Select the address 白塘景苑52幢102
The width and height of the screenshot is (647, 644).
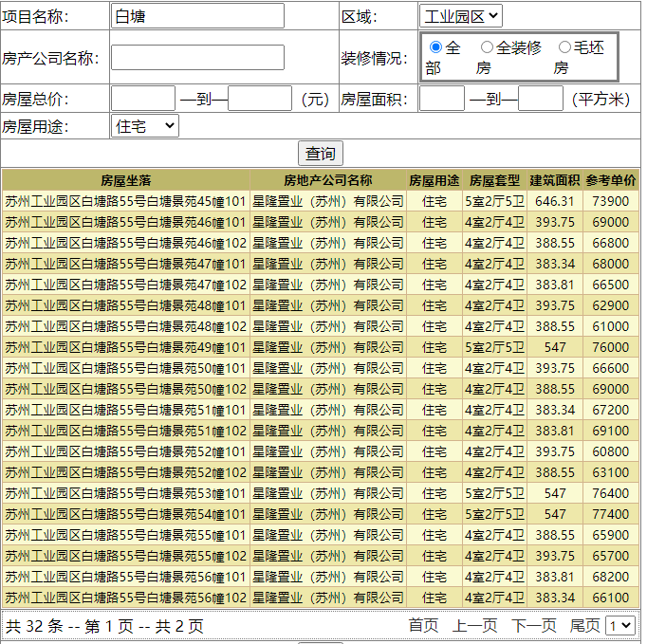tap(125, 472)
